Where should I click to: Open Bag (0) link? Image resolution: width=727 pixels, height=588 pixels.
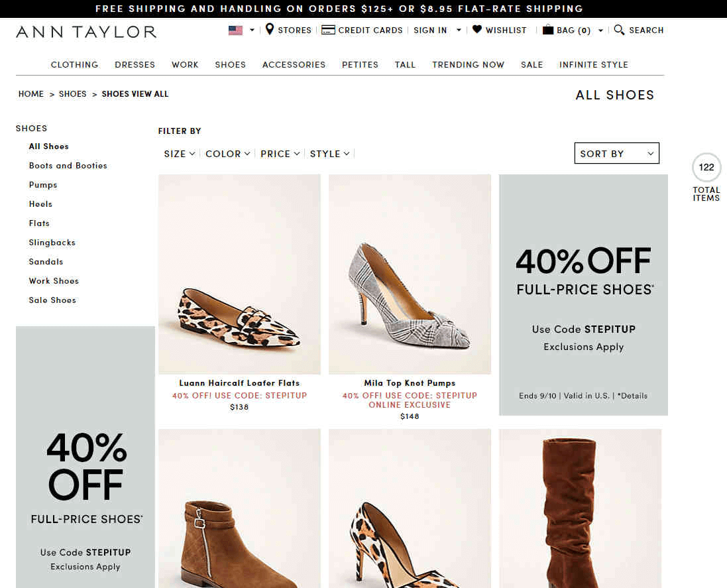pos(573,30)
